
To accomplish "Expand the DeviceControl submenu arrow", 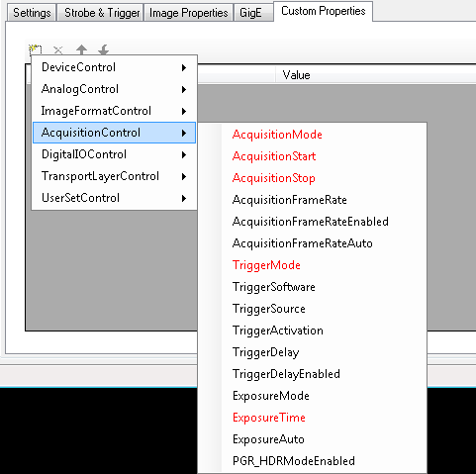I will (x=184, y=67).
